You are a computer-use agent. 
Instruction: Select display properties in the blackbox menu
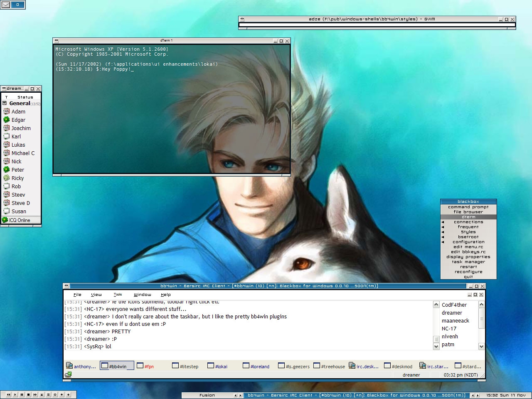[x=468, y=257]
